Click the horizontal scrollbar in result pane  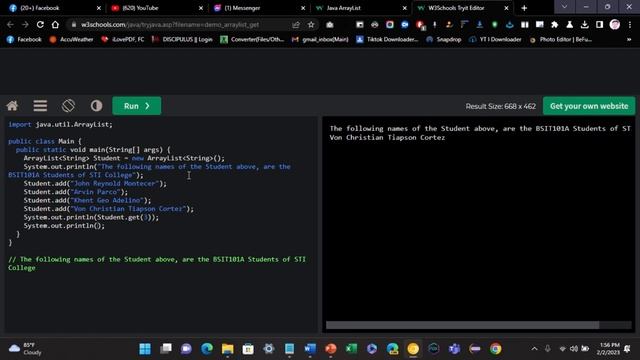coord(462,325)
